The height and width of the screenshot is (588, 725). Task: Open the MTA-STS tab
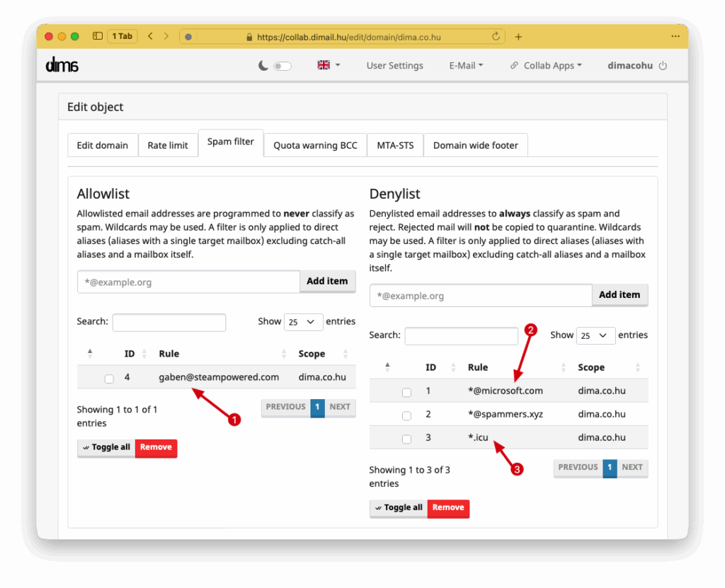click(395, 145)
